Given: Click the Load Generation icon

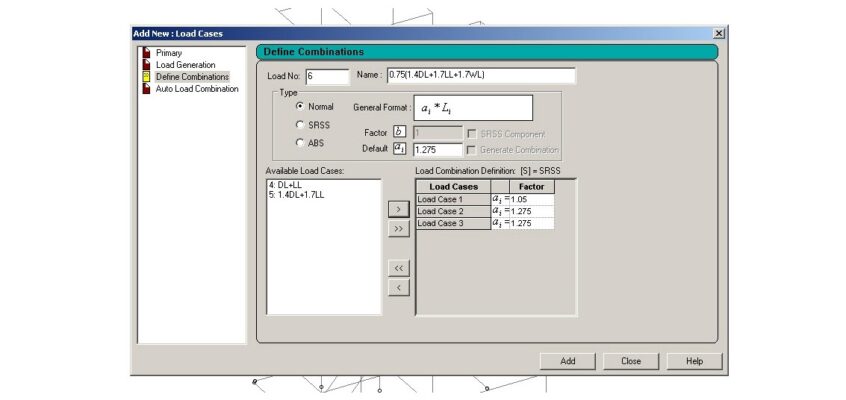Looking at the screenshot, I should (146, 65).
